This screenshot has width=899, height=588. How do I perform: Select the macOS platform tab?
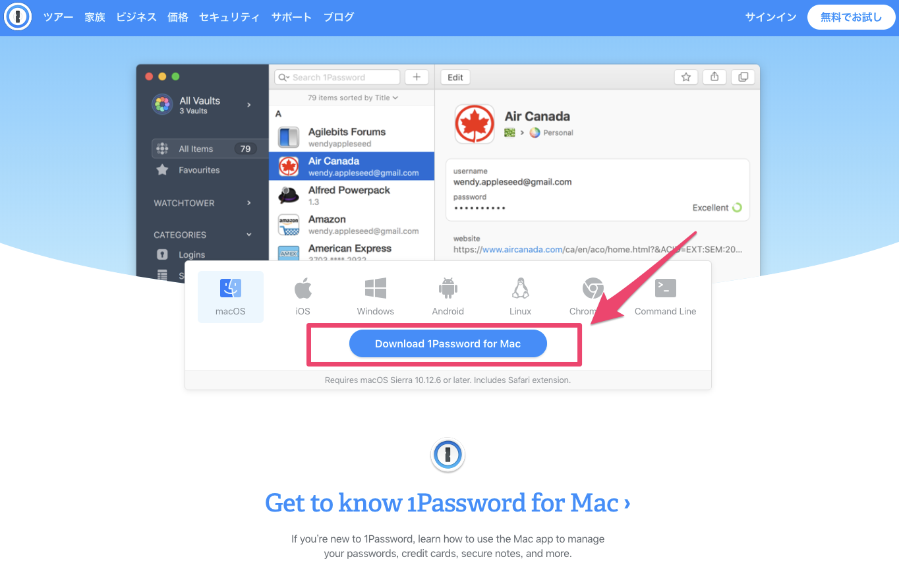coord(230,297)
